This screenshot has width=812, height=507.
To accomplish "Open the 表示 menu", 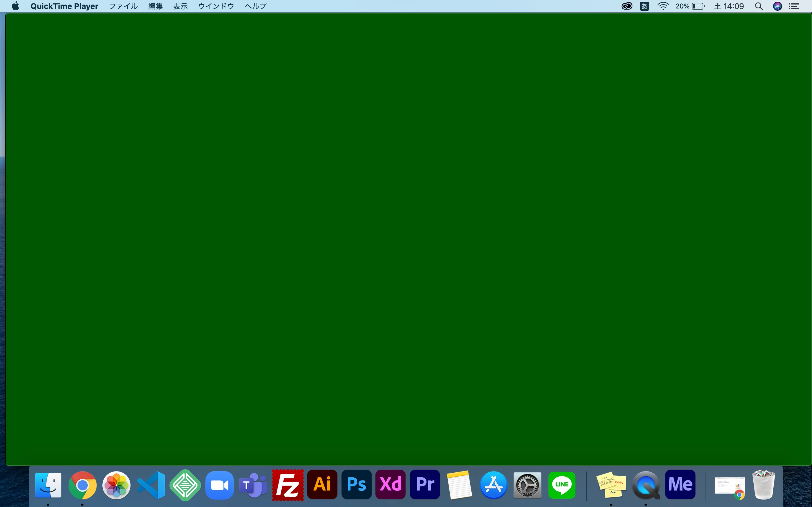I will coord(180,6).
